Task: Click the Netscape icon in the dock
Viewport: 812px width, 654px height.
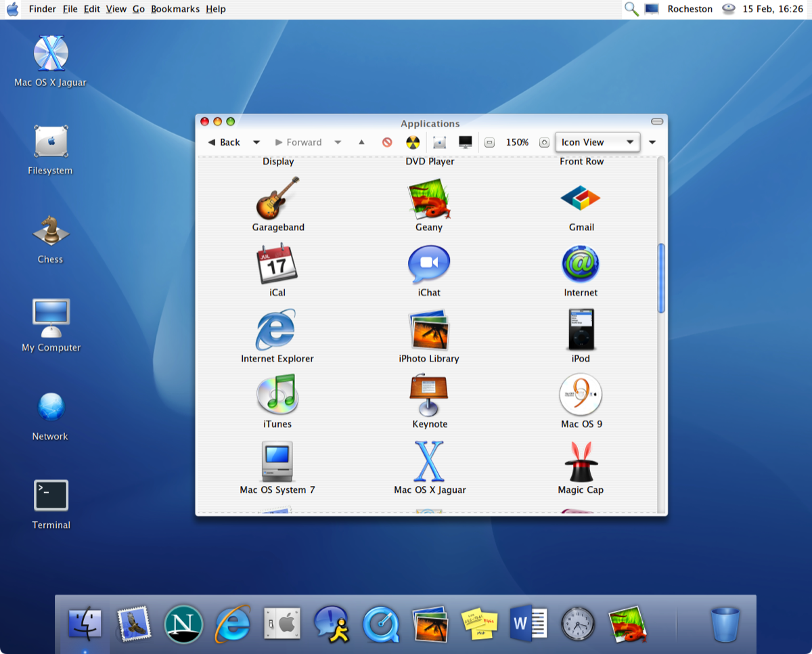Action: 183,624
